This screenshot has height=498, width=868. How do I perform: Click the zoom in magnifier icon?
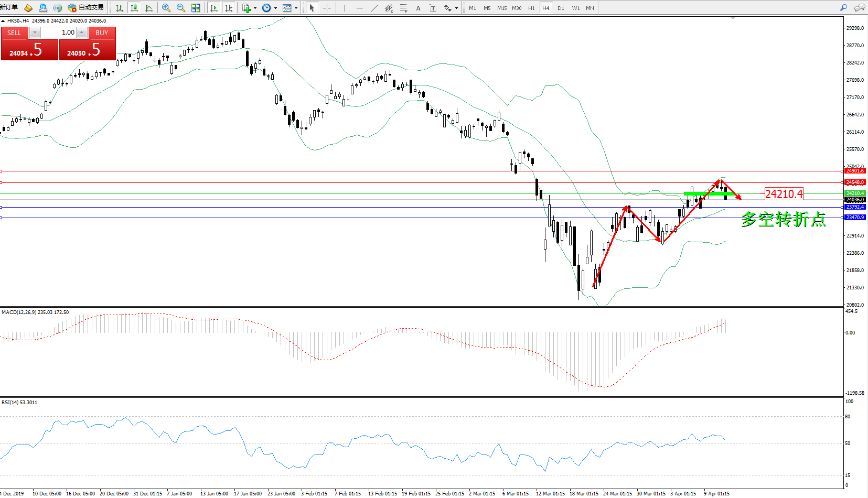166,8
